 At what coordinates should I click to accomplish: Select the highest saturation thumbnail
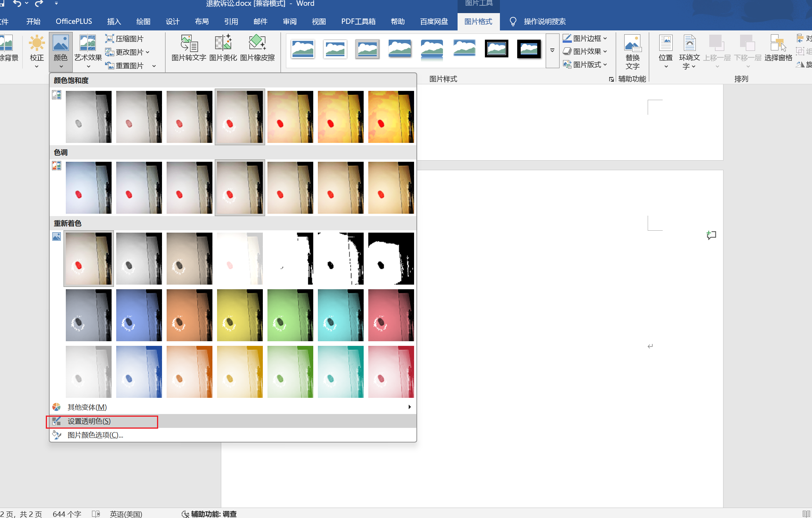pos(391,117)
